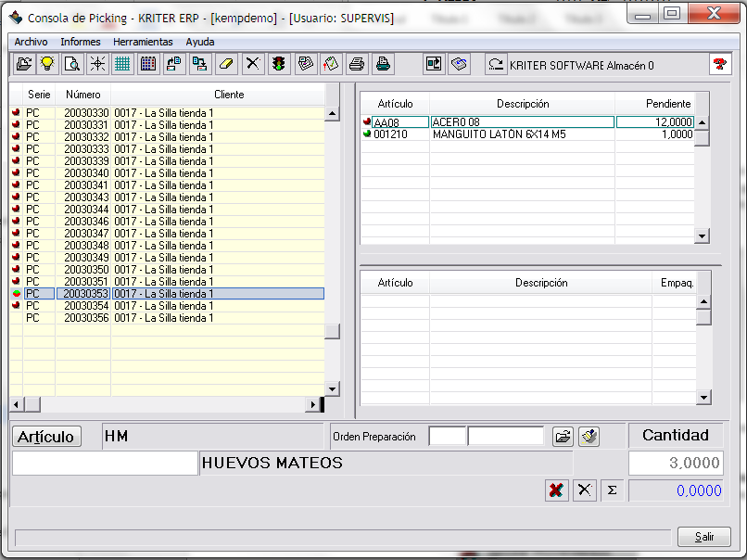Open the Ayuda menu
The height and width of the screenshot is (560, 747).
[200, 42]
